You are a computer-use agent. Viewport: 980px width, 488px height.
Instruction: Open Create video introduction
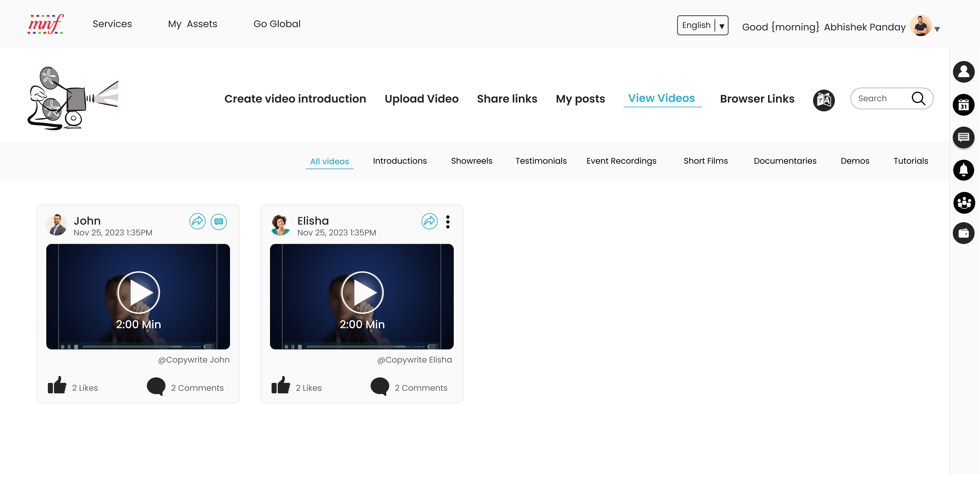[295, 99]
